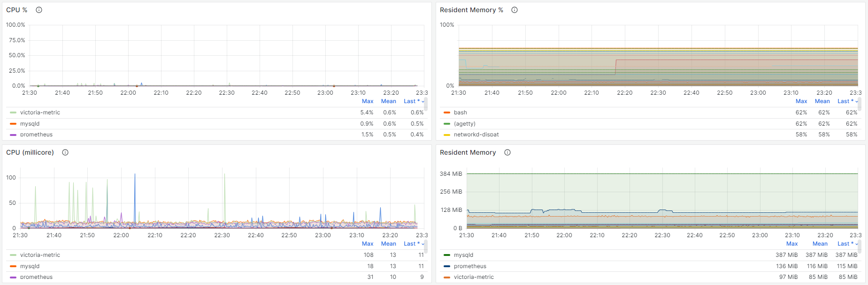Open the Resident Memory panel title menu

coord(468,152)
